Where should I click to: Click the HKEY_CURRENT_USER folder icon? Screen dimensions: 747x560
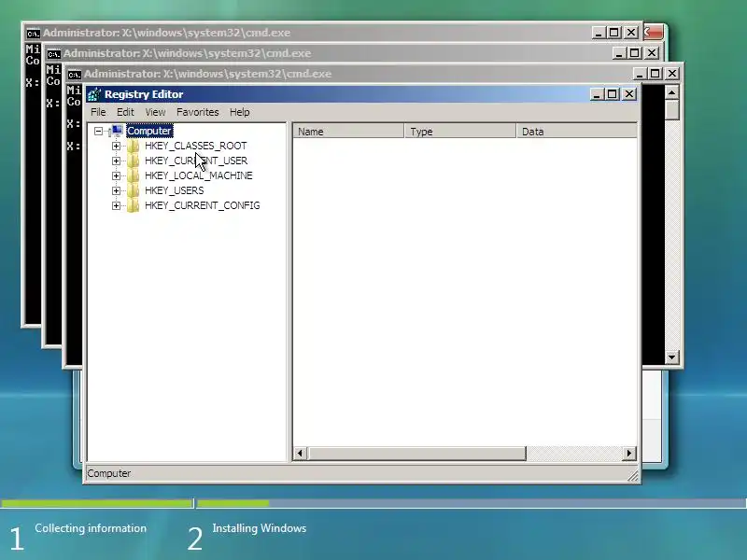pos(133,161)
